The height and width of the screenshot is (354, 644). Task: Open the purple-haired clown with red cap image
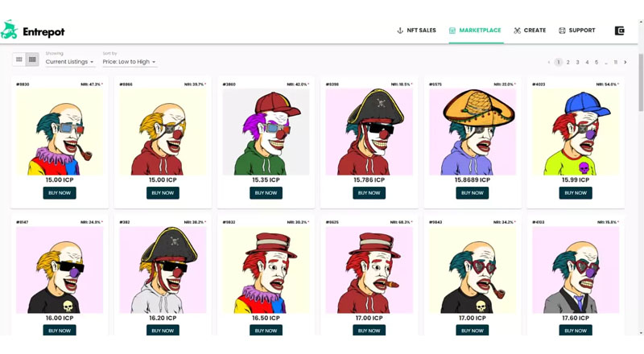tap(266, 132)
